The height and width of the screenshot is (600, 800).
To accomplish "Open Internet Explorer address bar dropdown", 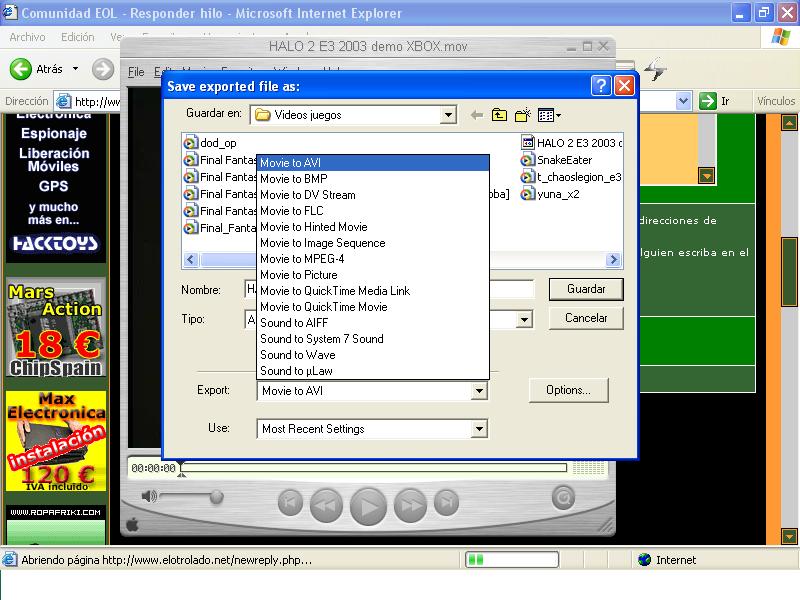I will click(x=683, y=101).
